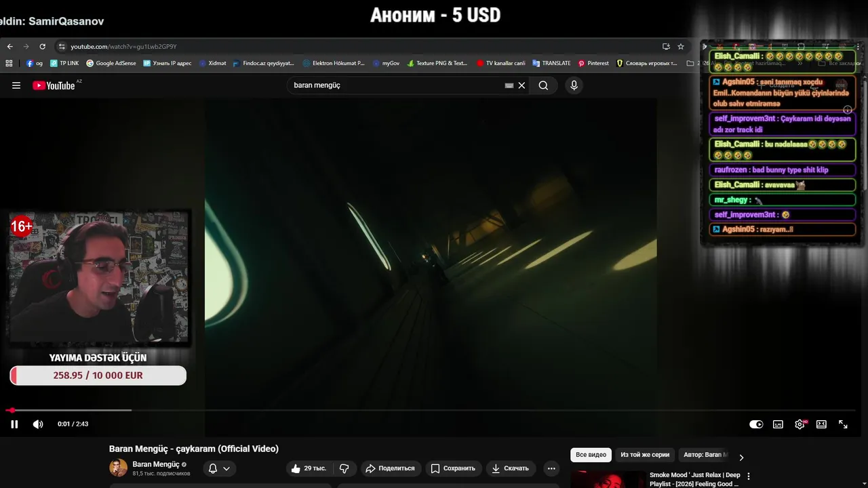Open the on-screen keyboard in search box
The image size is (868, 488).
(x=509, y=85)
